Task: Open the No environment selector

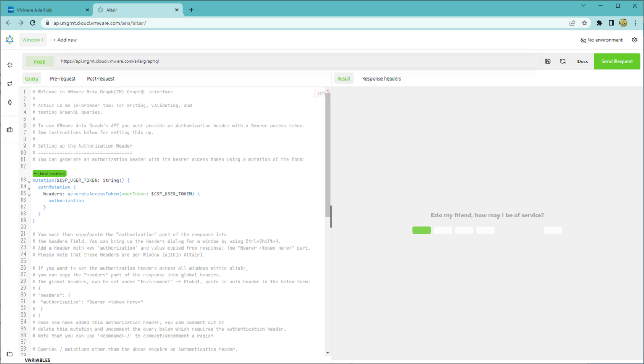Action: [x=602, y=40]
